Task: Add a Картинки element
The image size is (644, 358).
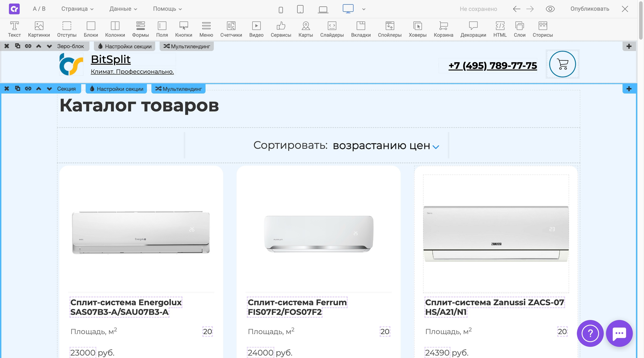Action: [x=39, y=29]
